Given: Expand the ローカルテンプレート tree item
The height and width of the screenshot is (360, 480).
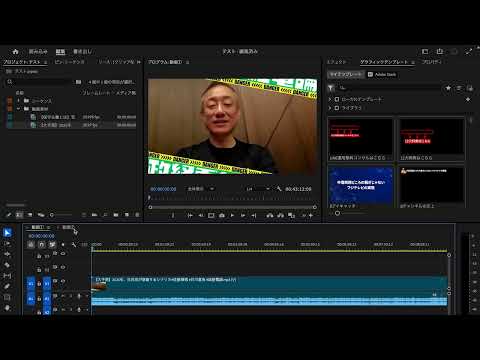Looking at the screenshot, I should tap(330, 99).
